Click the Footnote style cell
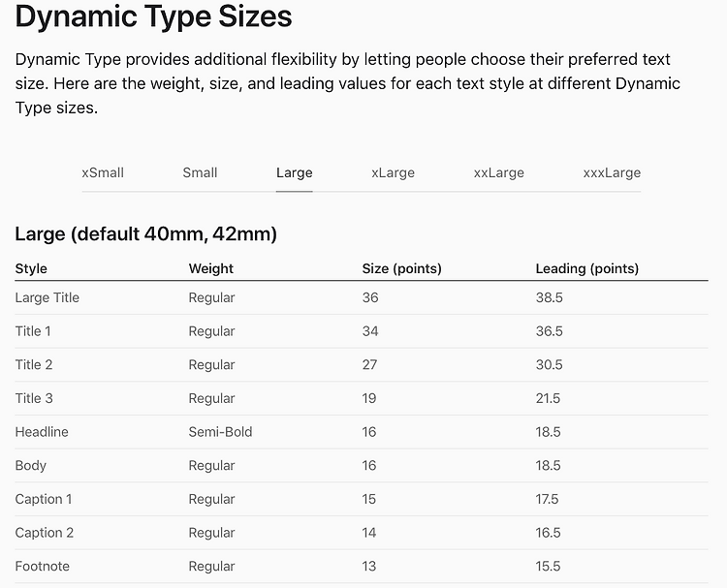The height and width of the screenshot is (588, 727). [43, 567]
